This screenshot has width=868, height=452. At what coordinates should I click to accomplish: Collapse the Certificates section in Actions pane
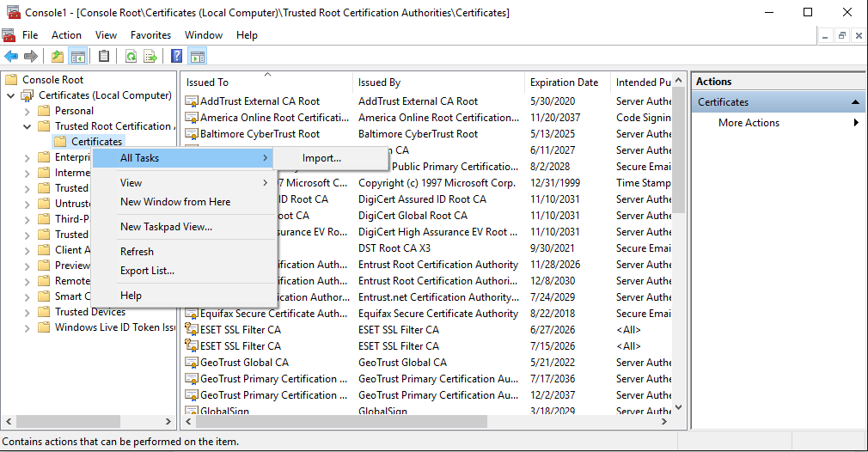[x=855, y=102]
